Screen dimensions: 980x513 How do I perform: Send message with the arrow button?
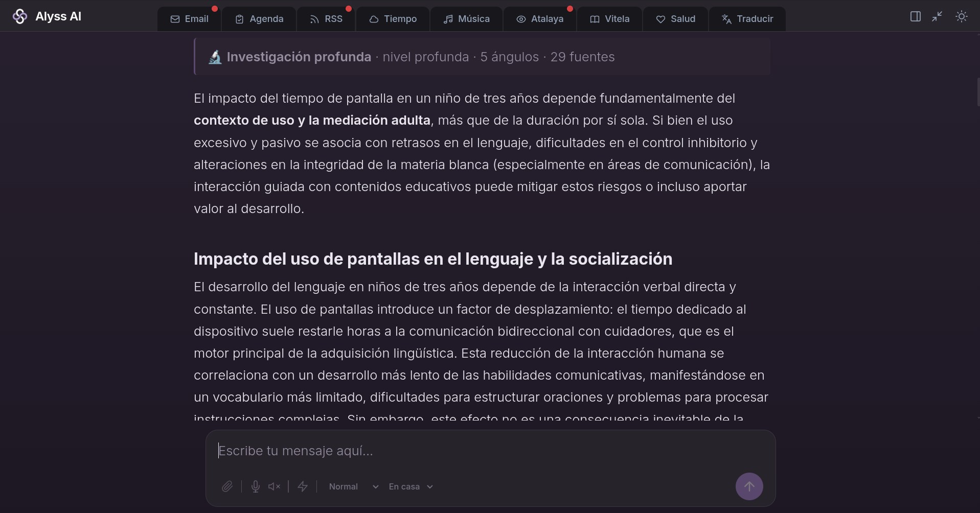click(749, 486)
